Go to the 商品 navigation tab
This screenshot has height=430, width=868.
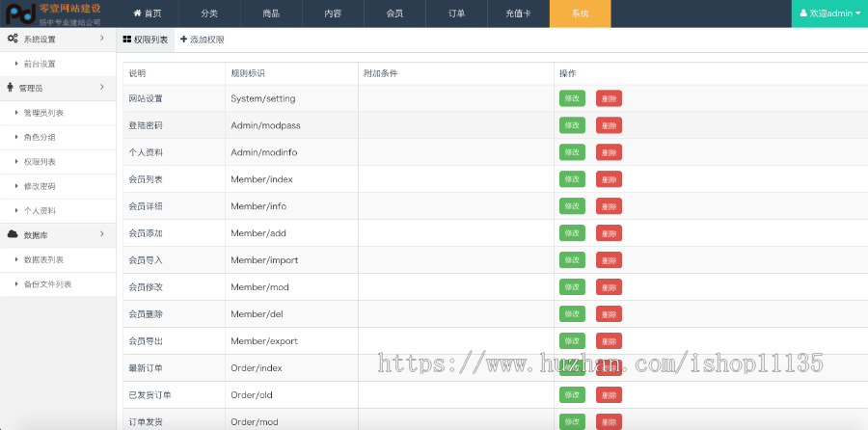(271, 13)
